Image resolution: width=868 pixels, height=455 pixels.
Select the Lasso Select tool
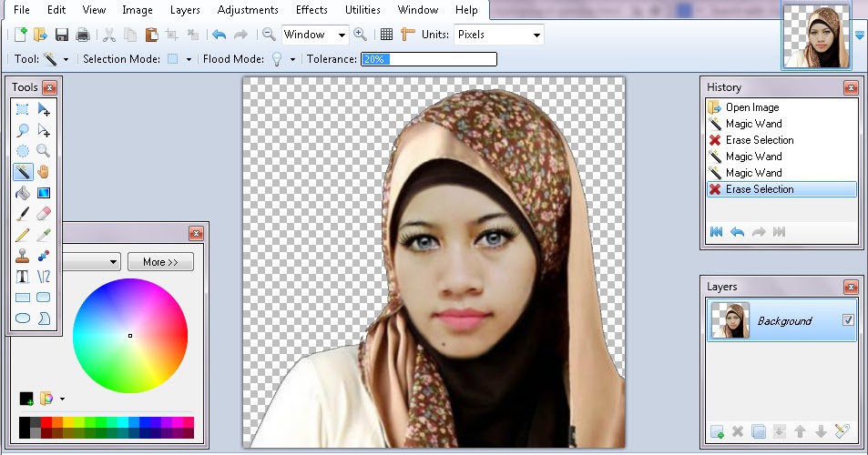point(22,130)
